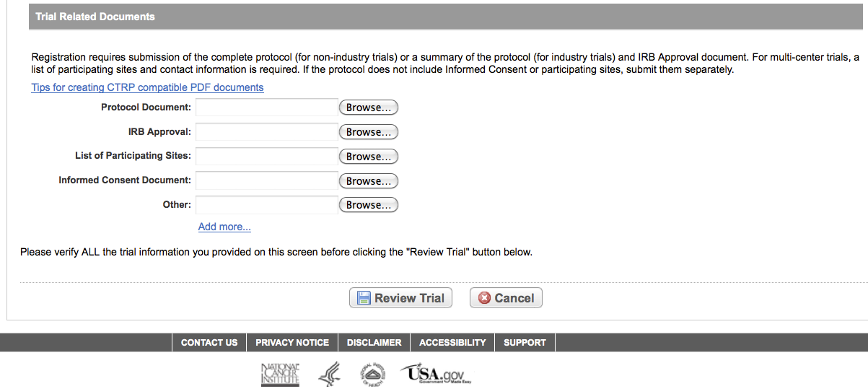Open tips for CTRP compatible PDF documents
This screenshot has height=389, width=868.
coord(147,87)
